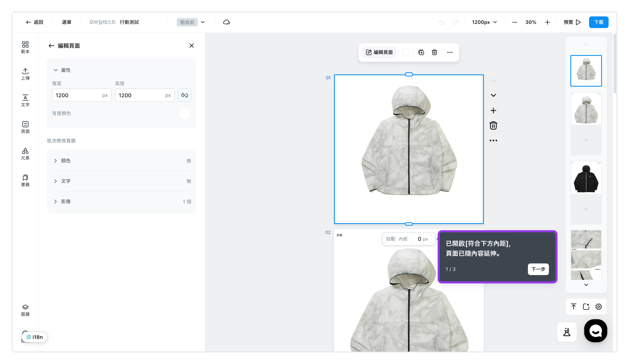Image resolution: width=629 pixels, height=364 pixels.
Task: Open the 上傳 upload sidebar panel
Action: click(25, 74)
